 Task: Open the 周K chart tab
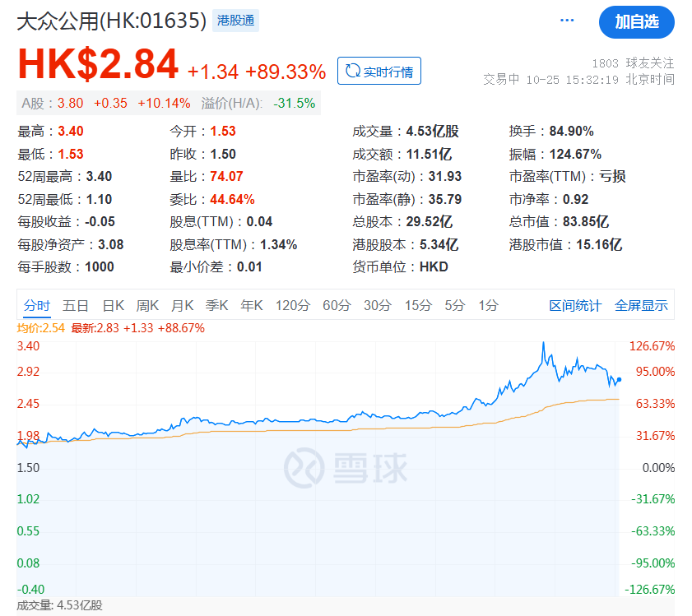[x=147, y=305]
